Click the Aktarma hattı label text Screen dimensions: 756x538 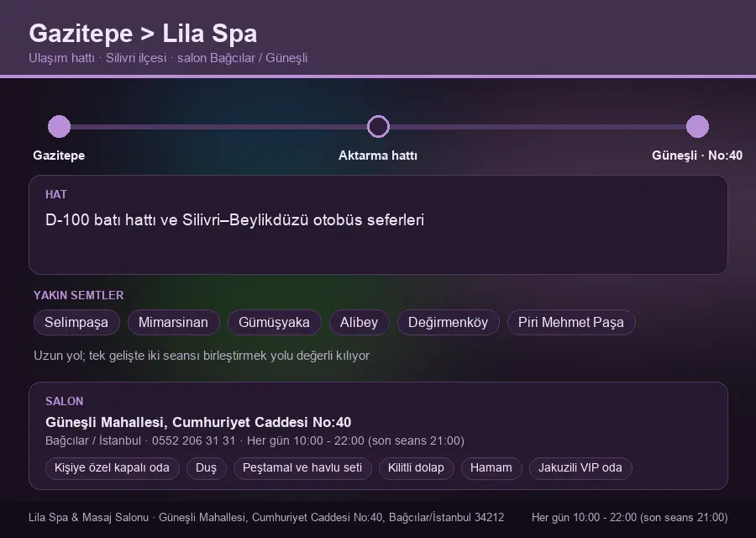[x=378, y=156]
